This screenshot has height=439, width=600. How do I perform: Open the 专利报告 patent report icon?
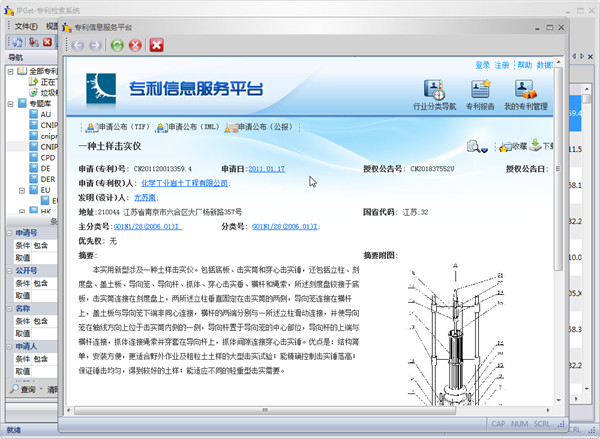480,95
